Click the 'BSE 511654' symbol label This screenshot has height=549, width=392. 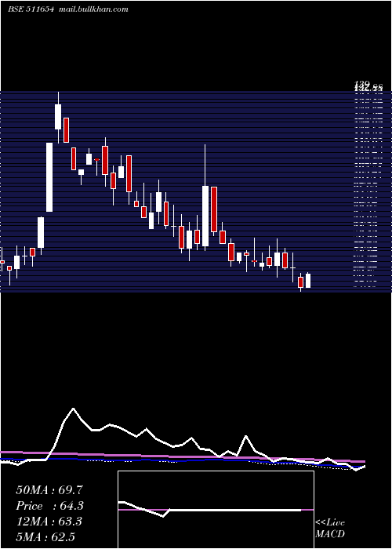[x=31, y=9]
